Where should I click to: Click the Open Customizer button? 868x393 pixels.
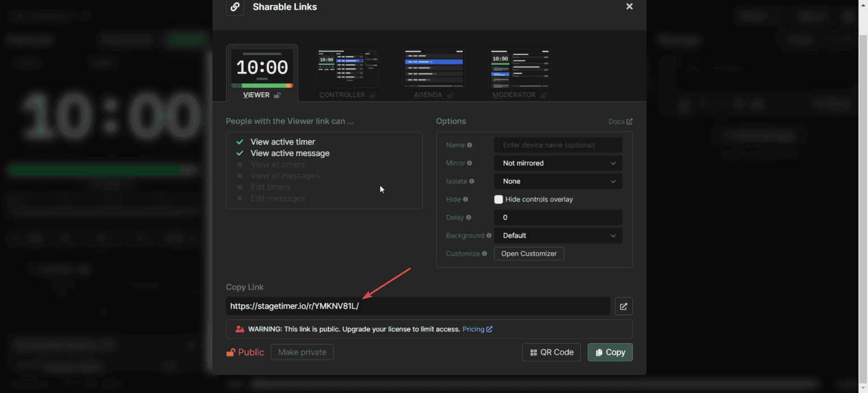coord(528,253)
